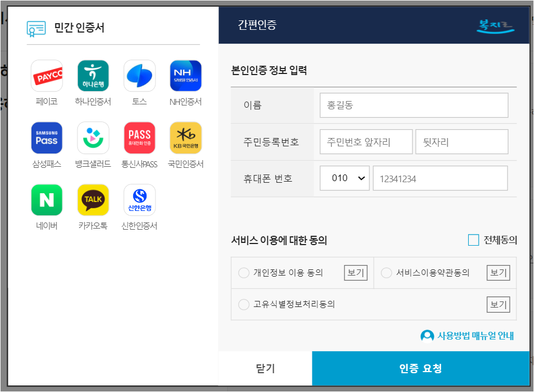Viewport: 534px width, 392px height.
Task: Click the 토스 label text
Action: 139,102
